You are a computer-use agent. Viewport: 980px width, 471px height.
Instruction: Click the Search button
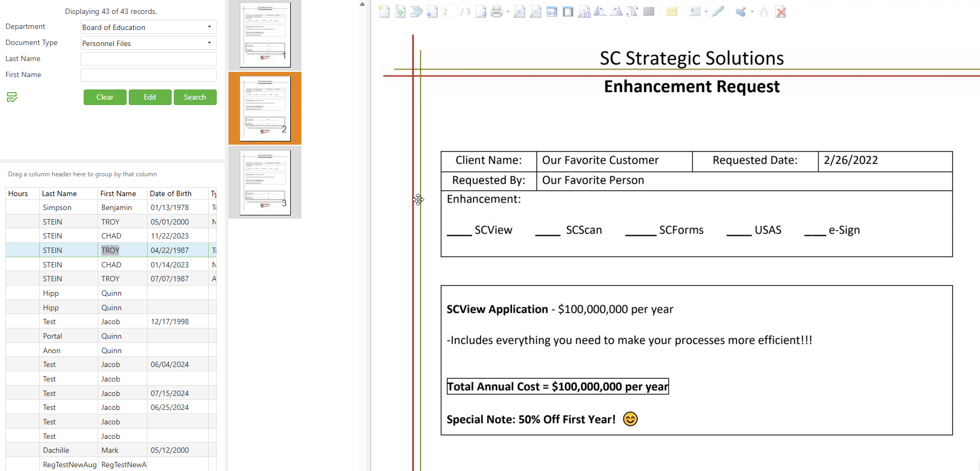(x=195, y=97)
